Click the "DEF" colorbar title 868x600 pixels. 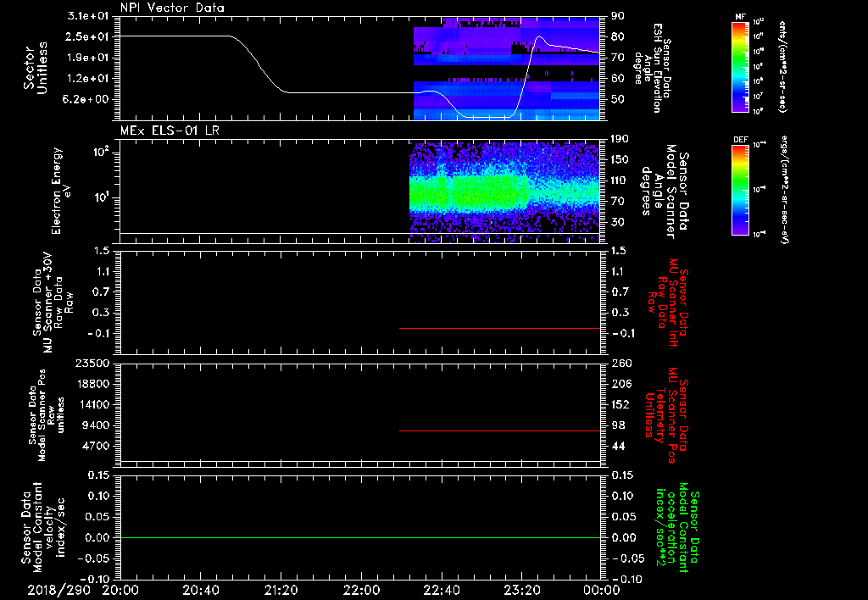point(741,140)
